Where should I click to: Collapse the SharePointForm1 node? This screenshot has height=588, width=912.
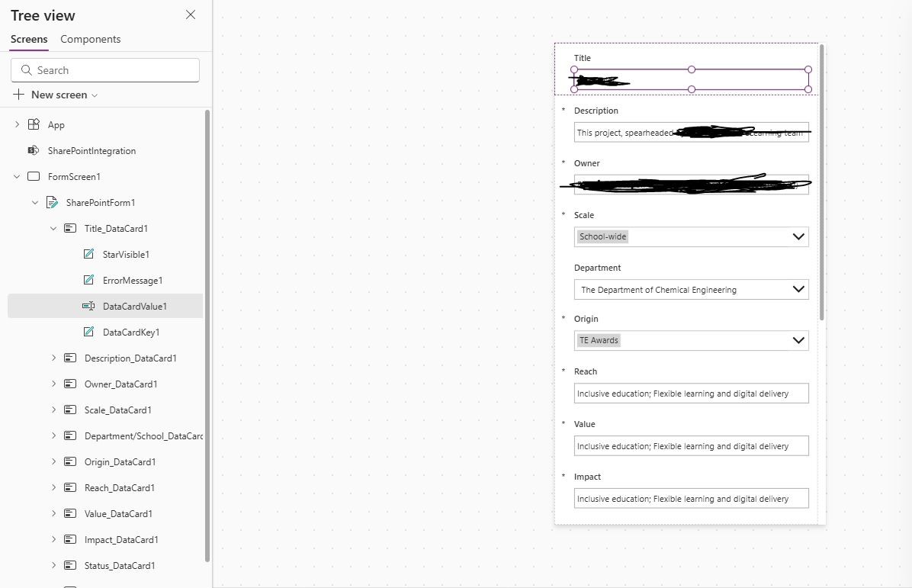click(35, 202)
